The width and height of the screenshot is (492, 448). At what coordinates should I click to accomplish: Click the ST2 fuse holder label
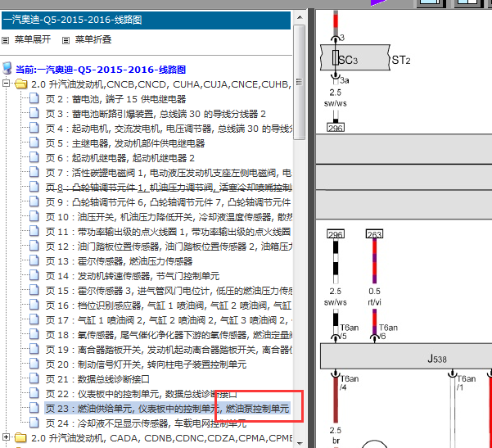401,60
